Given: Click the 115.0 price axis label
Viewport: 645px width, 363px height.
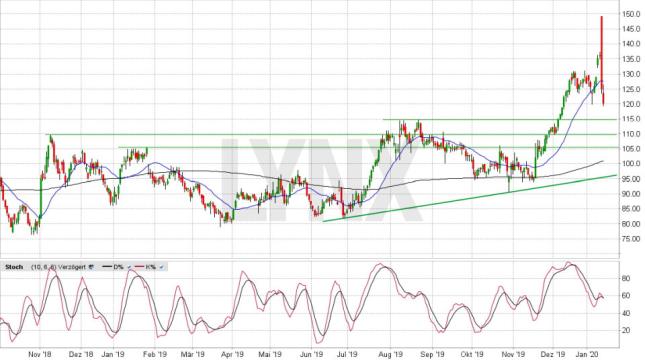Looking at the screenshot, I should (630, 119).
